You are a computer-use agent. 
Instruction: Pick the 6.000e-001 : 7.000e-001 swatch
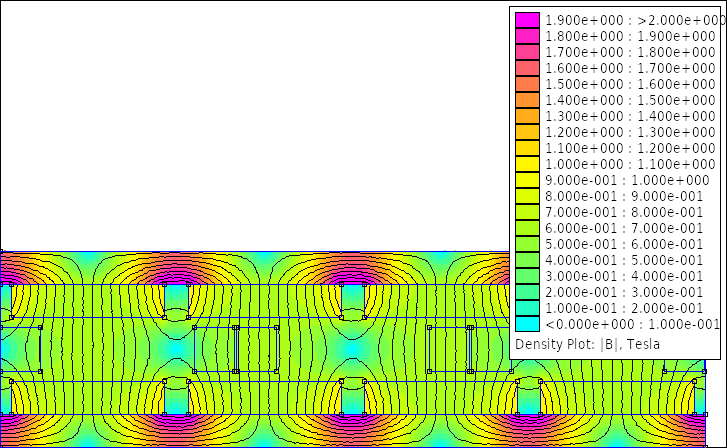click(527, 228)
